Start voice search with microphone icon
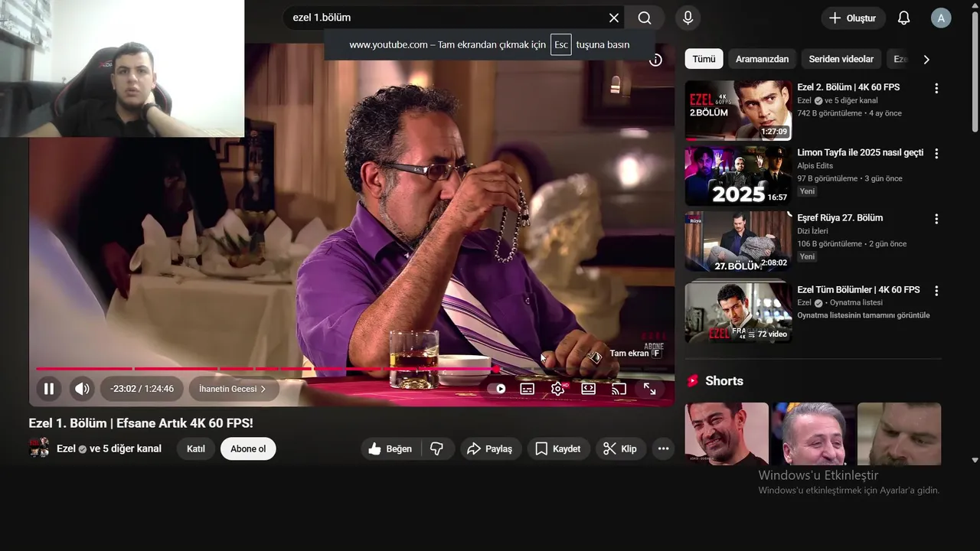This screenshot has width=980, height=551. pos(688,18)
